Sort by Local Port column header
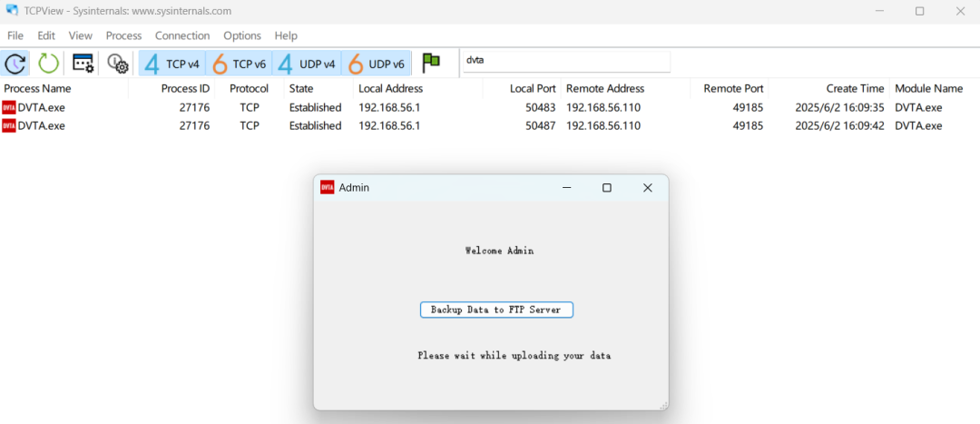The height and width of the screenshot is (424, 980). pyautogui.click(x=522, y=88)
